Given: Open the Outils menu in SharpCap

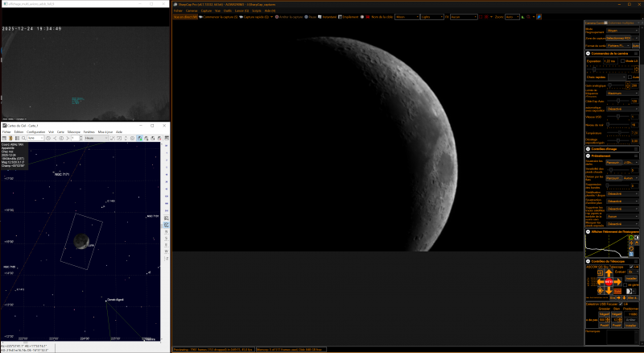Looking at the screenshot, I should [x=228, y=10].
